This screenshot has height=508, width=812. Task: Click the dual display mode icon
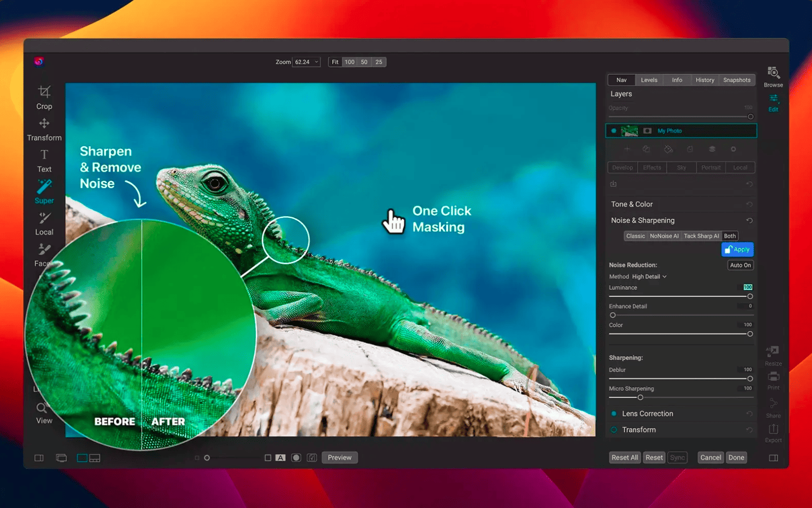(x=61, y=458)
